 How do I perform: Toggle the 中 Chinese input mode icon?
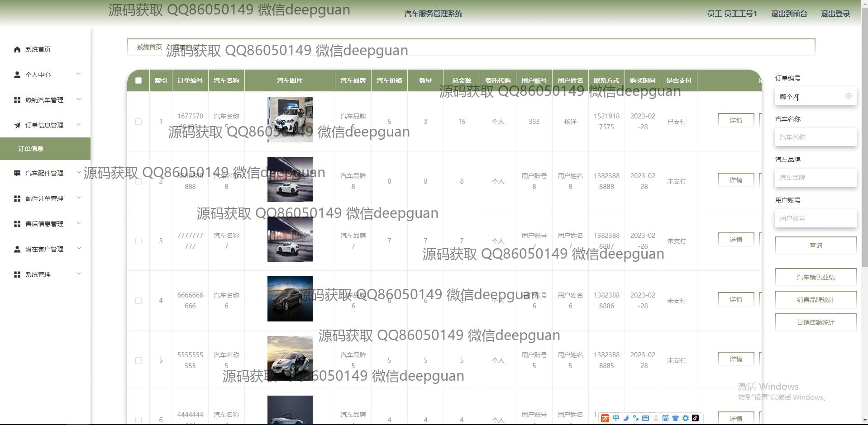616,418
